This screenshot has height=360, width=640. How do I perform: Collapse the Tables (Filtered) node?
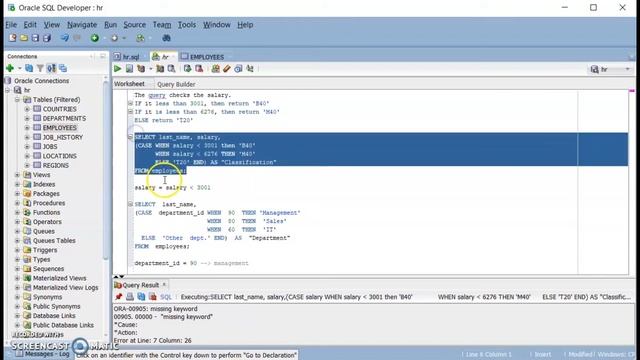(17, 100)
